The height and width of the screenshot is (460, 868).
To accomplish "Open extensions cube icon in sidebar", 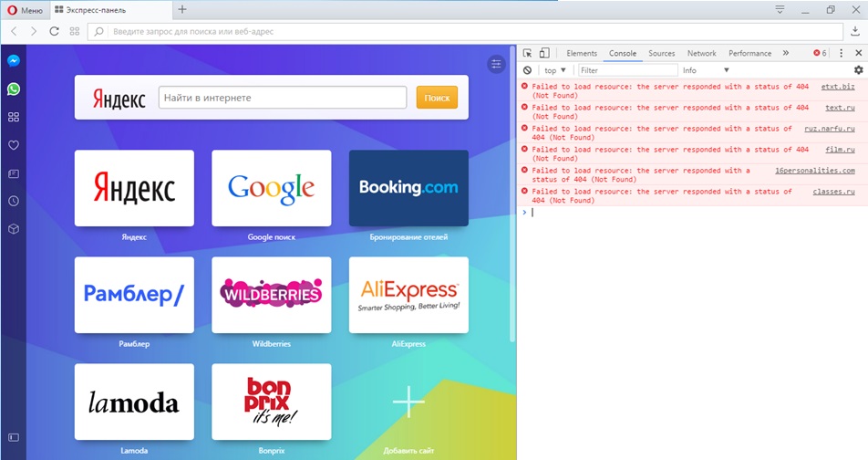I will 14,229.
